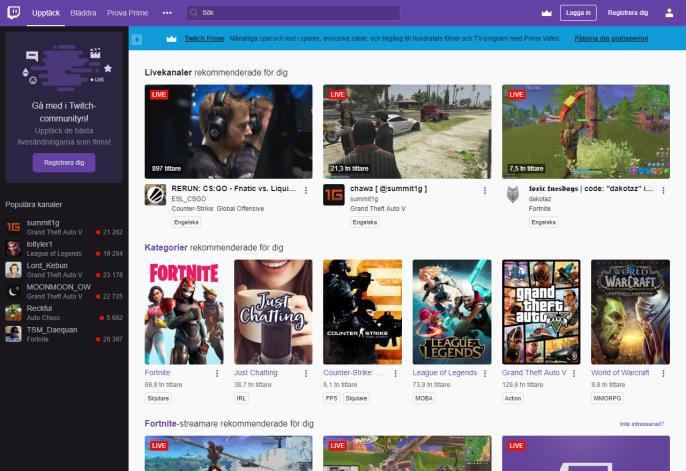
Task: Open Counter-Strike: Global Offensive game link
Action: coord(218,209)
